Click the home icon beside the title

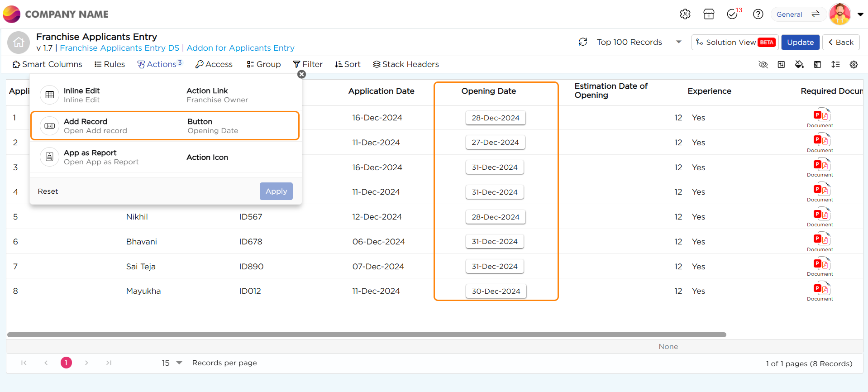(19, 43)
